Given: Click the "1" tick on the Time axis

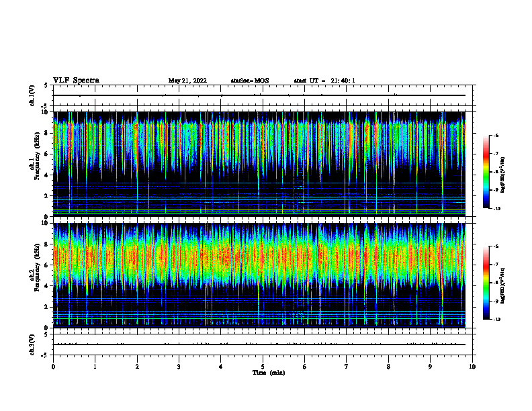Looking at the screenshot, I should 95,367.
